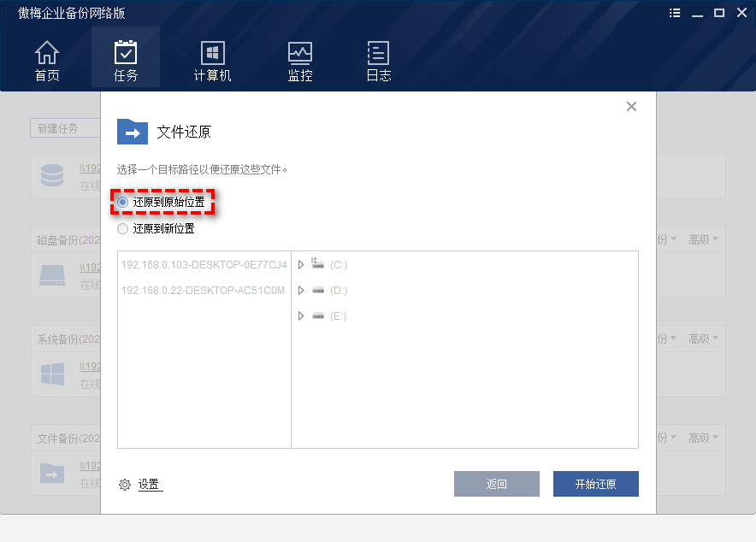Open the 首页 home icon

click(x=47, y=52)
